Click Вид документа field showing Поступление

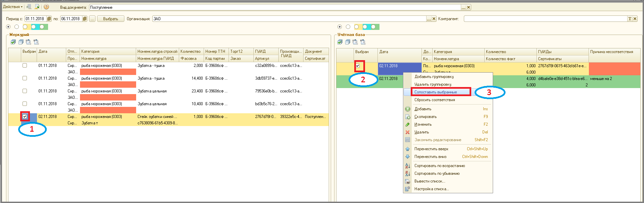[275, 7]
